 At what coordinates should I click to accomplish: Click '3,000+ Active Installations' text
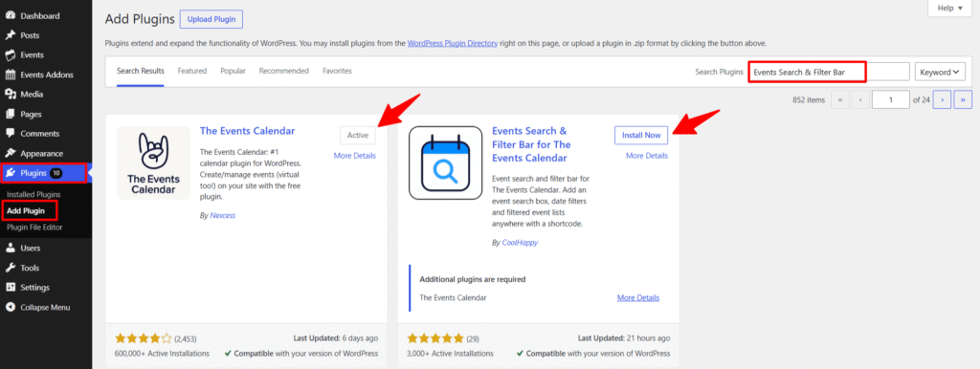450,354
